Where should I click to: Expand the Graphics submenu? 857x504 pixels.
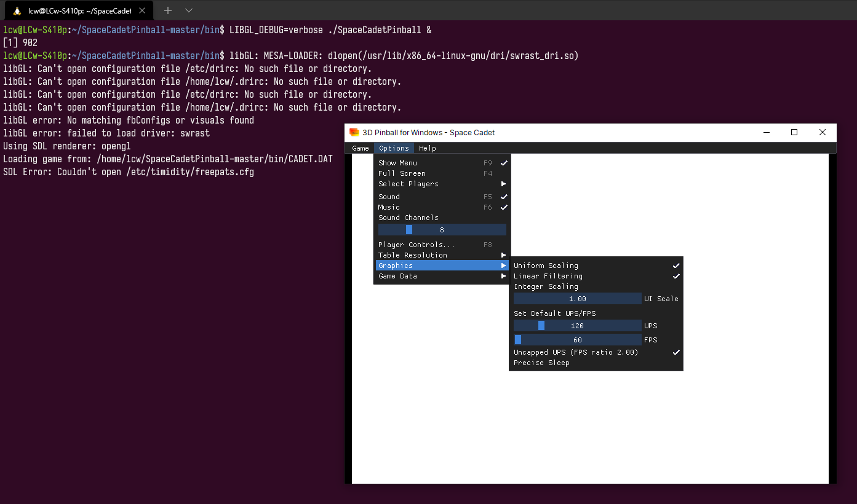[442, 266]
